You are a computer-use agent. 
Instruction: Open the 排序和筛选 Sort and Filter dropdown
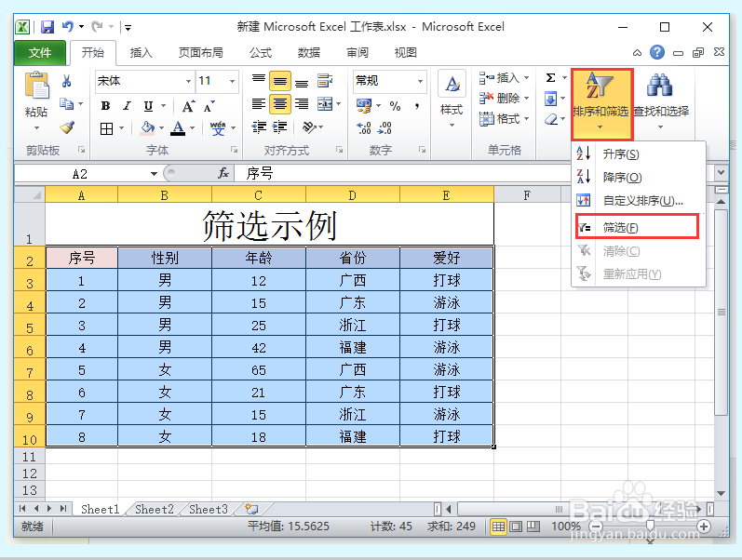point(600,104)
